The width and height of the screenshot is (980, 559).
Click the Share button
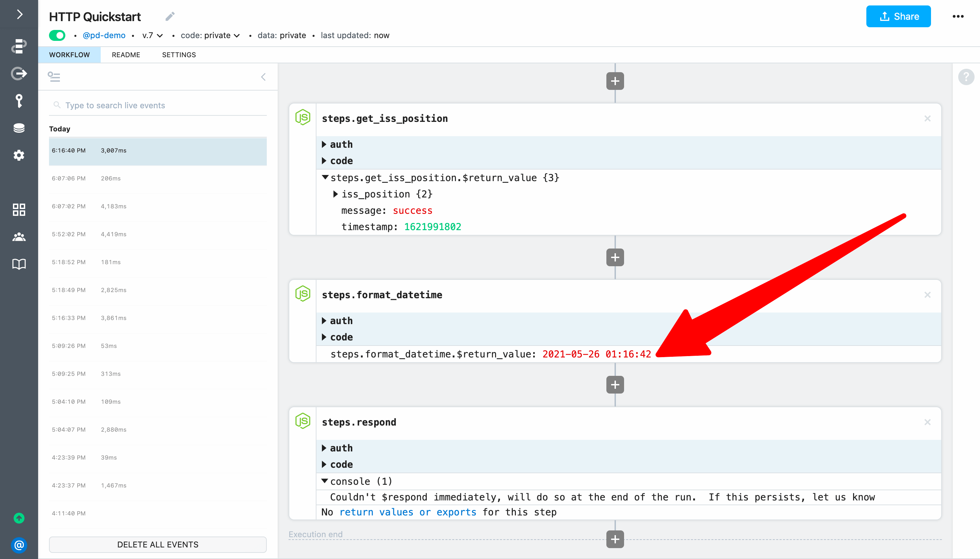click(x=898, y=16)
